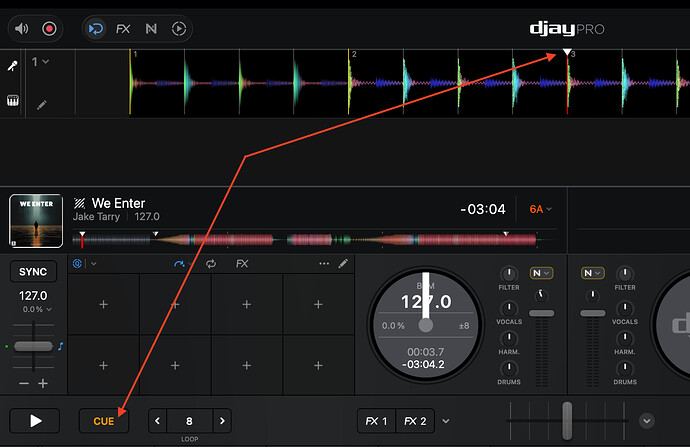Toggle the SYNC button
The image size is (690, 447).
pos(33,272)
